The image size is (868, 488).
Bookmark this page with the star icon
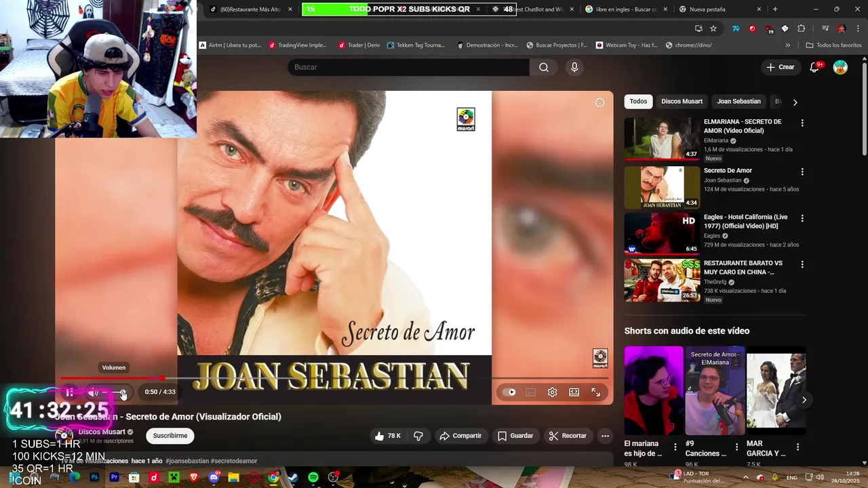[713, 28]
